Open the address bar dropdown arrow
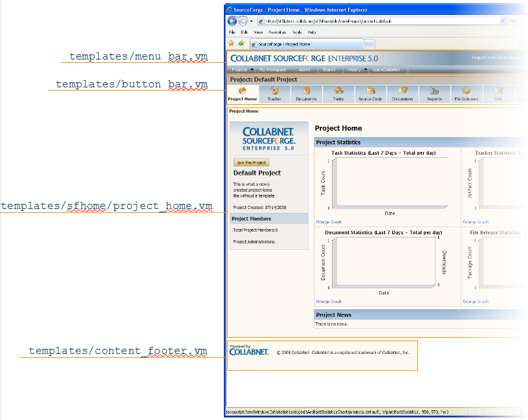Viewport: 528px width, 420px height. (503, 21)
